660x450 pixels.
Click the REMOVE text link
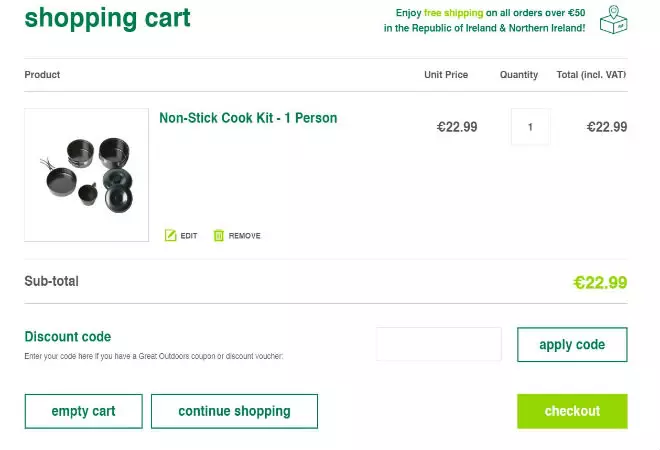[244, 236]
